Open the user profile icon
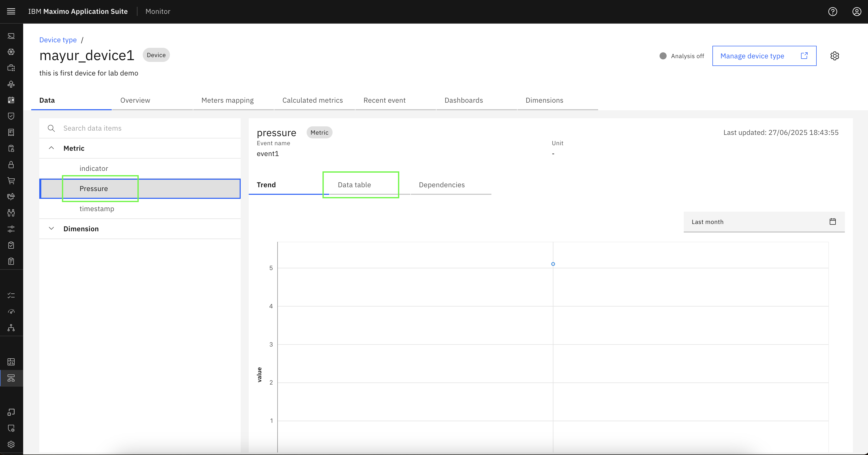 pos(857,12)
